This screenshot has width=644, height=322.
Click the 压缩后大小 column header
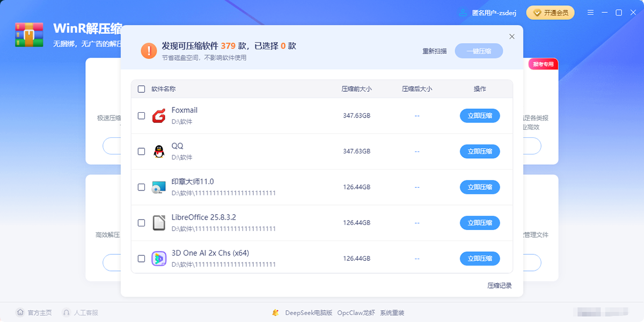[x=417, y=89]
